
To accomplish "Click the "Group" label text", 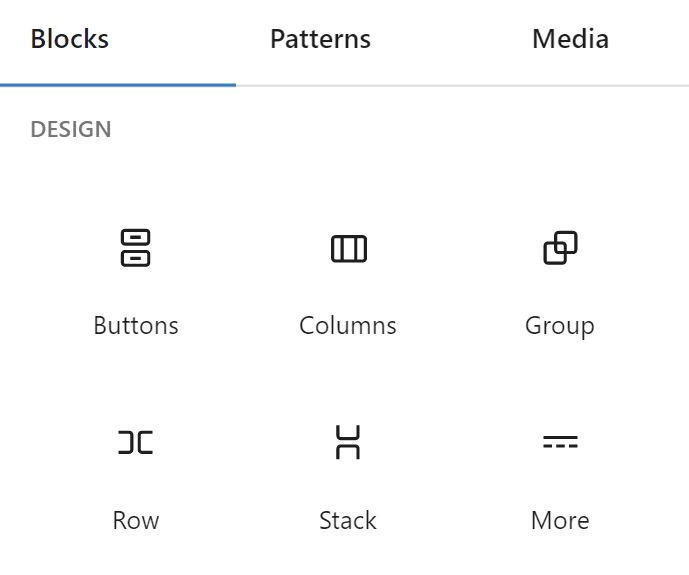I will point(560,326).
